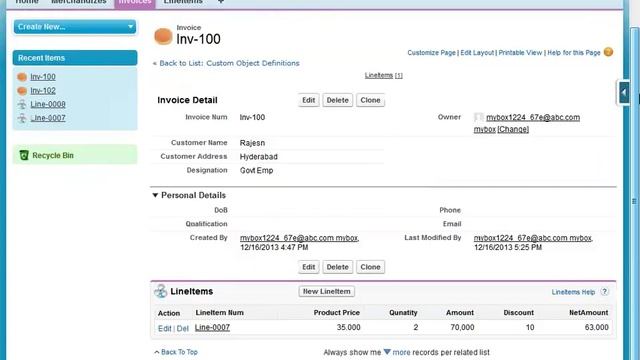Click the right-edge vertical scrollbar
Viewport: 640px width, 360px height.
click(x=634, y=192)
